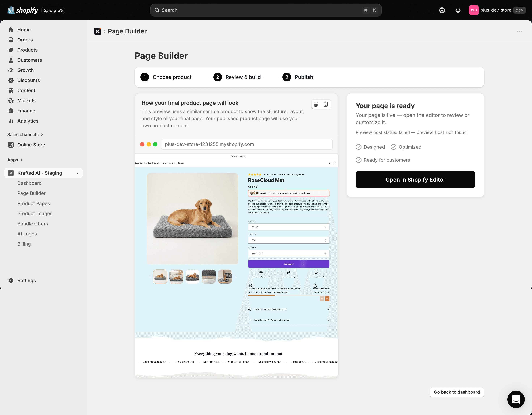
Task: Select the Publish step
Action: click(x=298, y=77)
